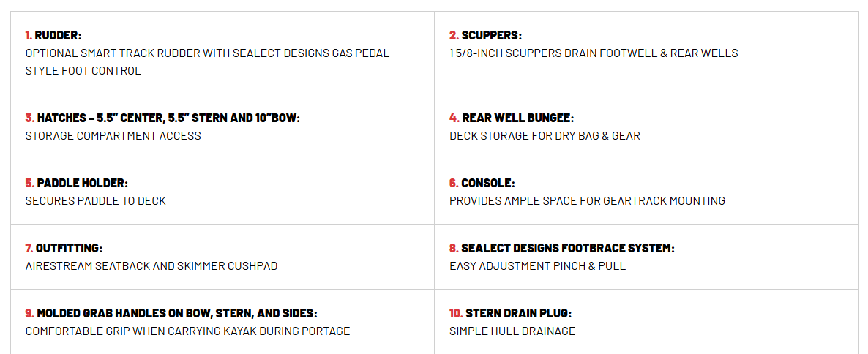Screen dimensions: 868x354
Task: Select Airestream Seatback and Skimmer Cushpad text
Action: pyautogui.click(x=151, y=266)
